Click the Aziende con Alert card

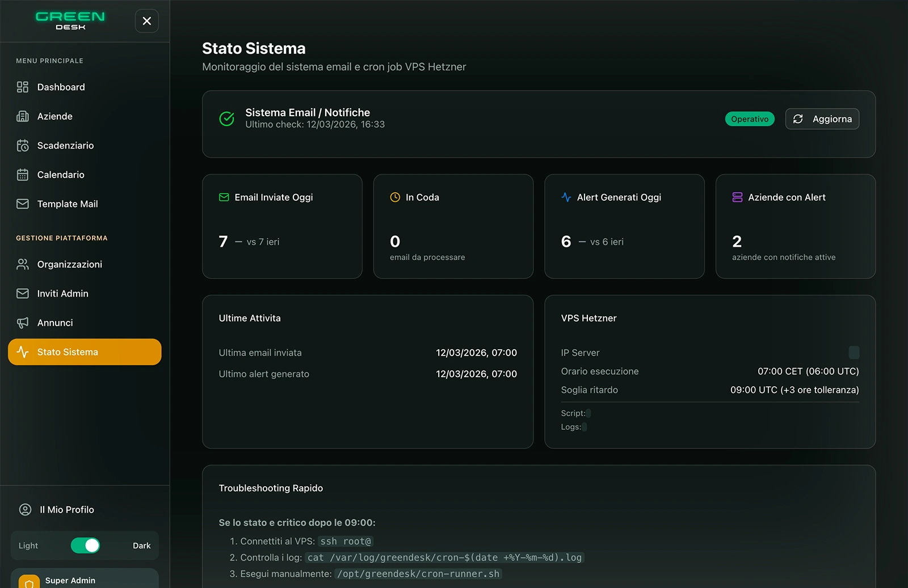795,226
